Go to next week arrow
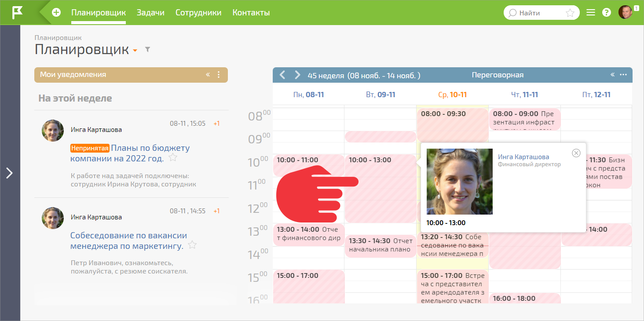Screen dimensions: 644x321 pyautogui.click(x=297, y=75)
